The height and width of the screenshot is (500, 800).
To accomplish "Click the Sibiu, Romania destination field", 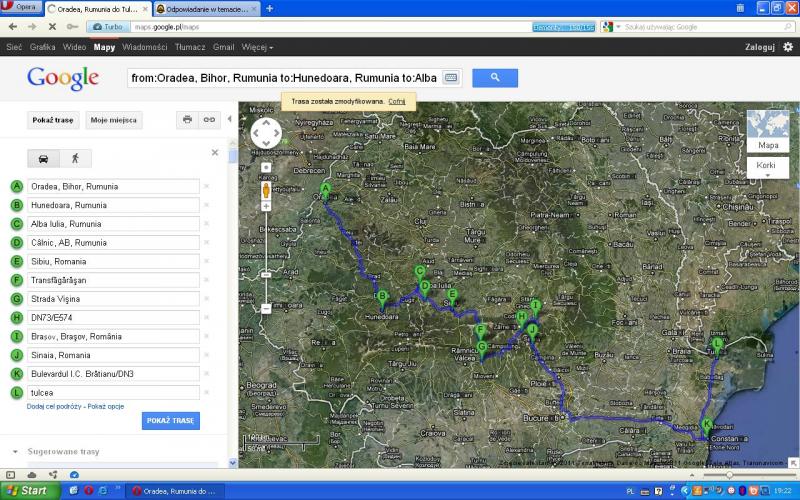I will [113, 261].
